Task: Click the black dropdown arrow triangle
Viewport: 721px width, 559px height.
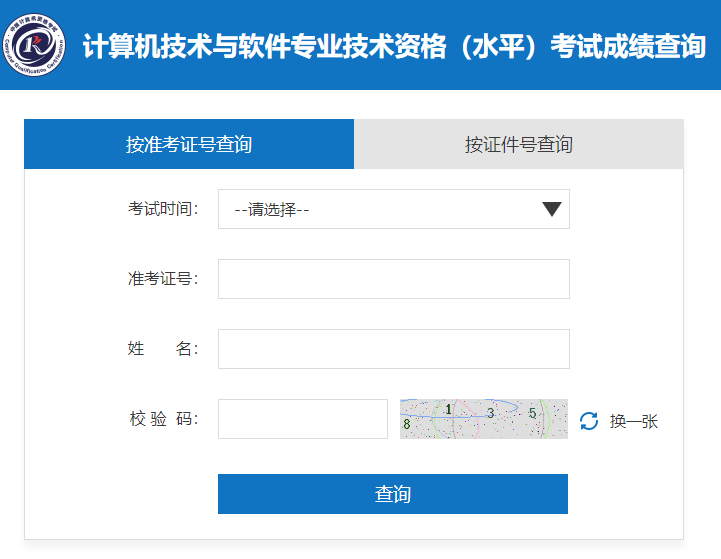Action: (x=551, y=209)
